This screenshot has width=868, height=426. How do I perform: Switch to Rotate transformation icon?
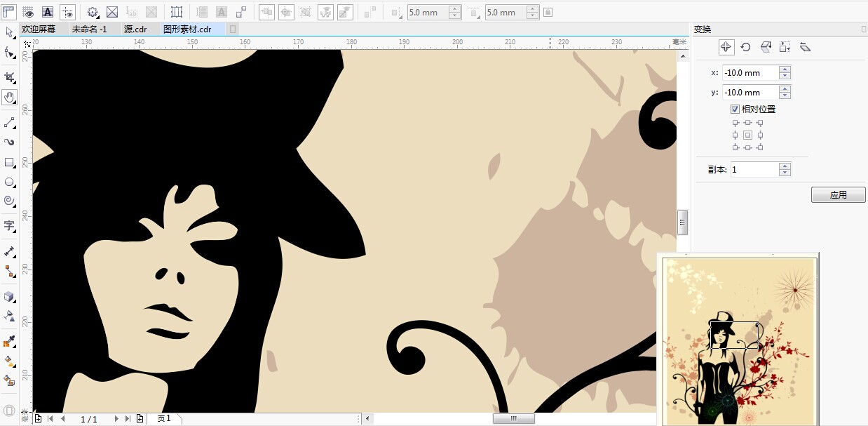click(x=745, y=47)
